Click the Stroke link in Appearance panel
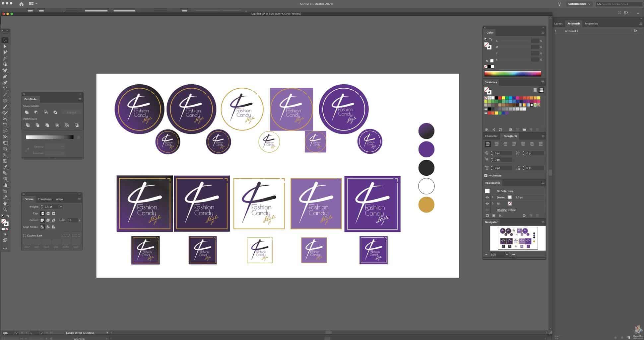This screenshot has width=644, height=340. coord(501,198)
